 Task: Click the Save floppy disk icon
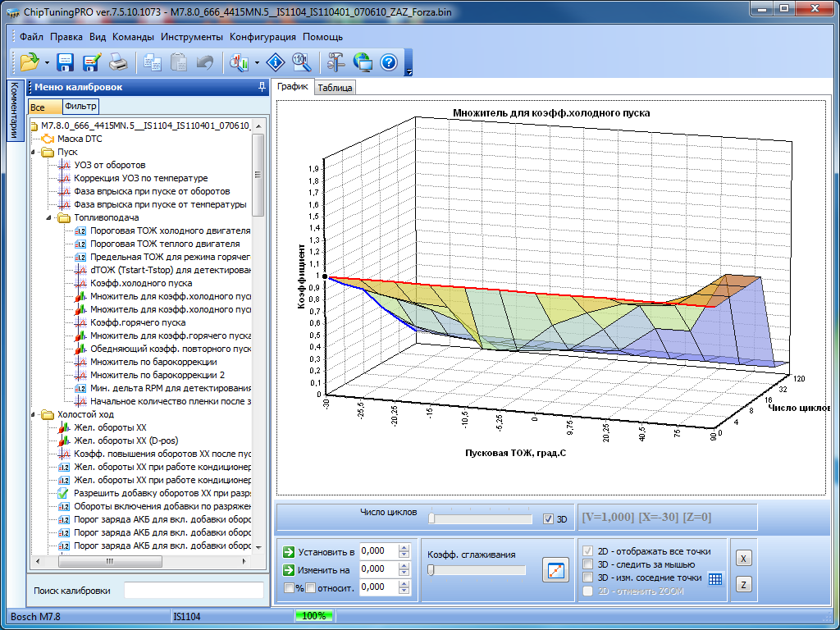coord(66,62)
